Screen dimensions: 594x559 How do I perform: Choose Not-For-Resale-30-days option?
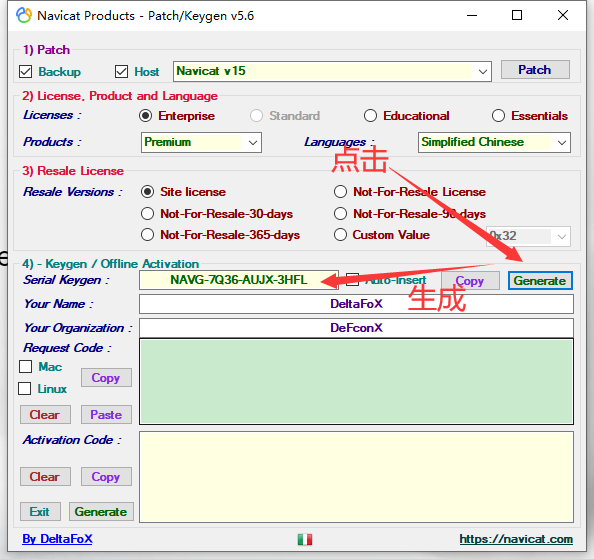(x=147, y=214)
